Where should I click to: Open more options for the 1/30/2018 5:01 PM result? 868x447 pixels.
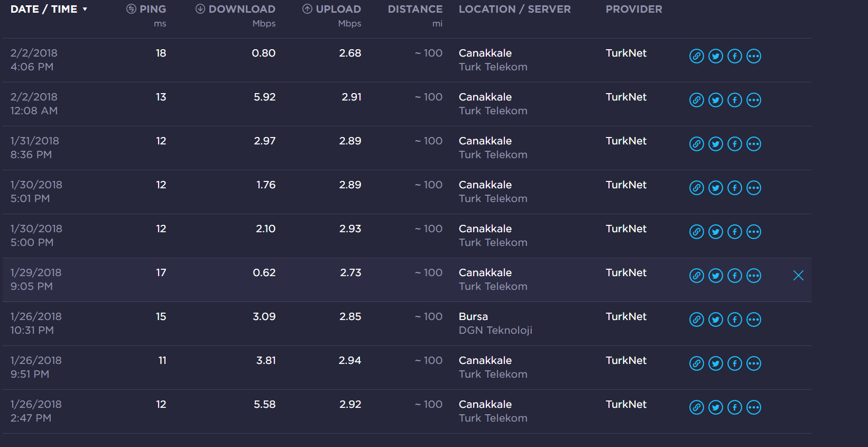point(754,188)
